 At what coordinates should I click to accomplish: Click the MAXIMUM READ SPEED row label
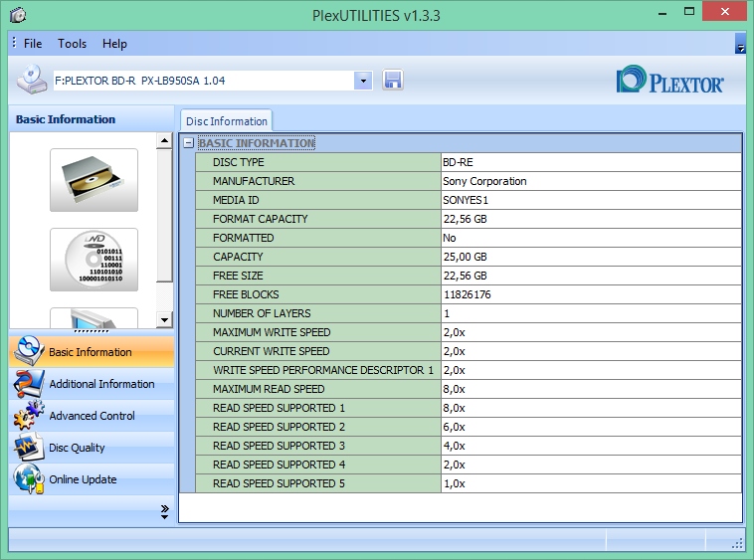[269, 389]
